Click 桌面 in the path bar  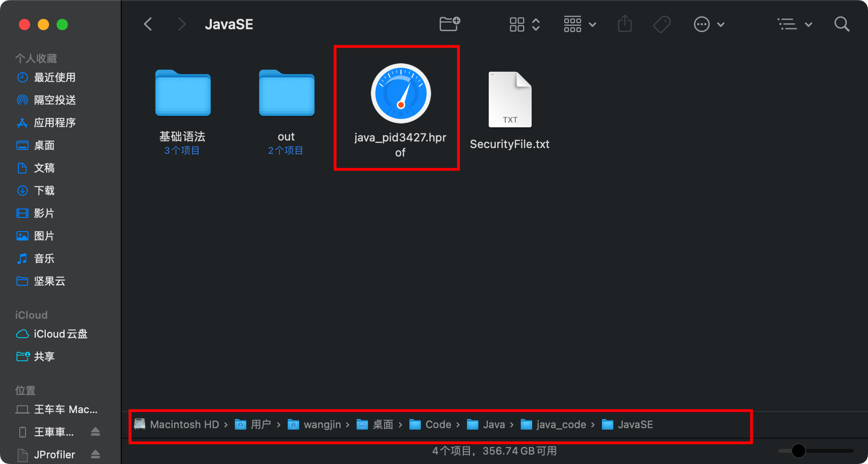[375, 424]
